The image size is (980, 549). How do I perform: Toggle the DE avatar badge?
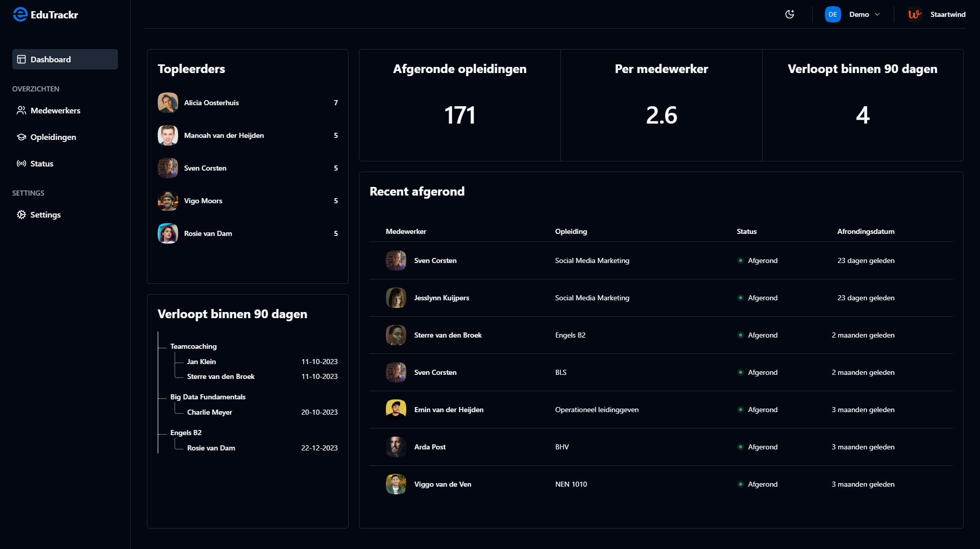pos(832,14)
